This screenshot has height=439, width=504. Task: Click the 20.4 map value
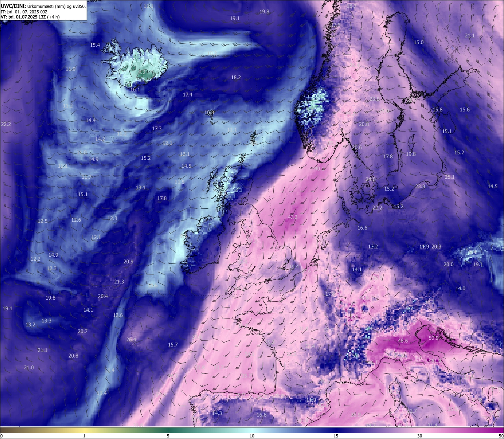[103, 296]
